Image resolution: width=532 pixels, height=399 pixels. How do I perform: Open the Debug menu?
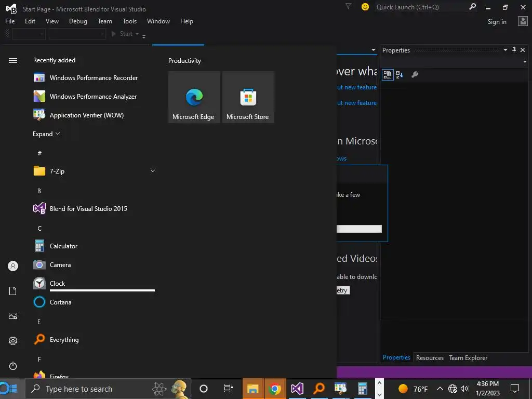pos(78,21)
